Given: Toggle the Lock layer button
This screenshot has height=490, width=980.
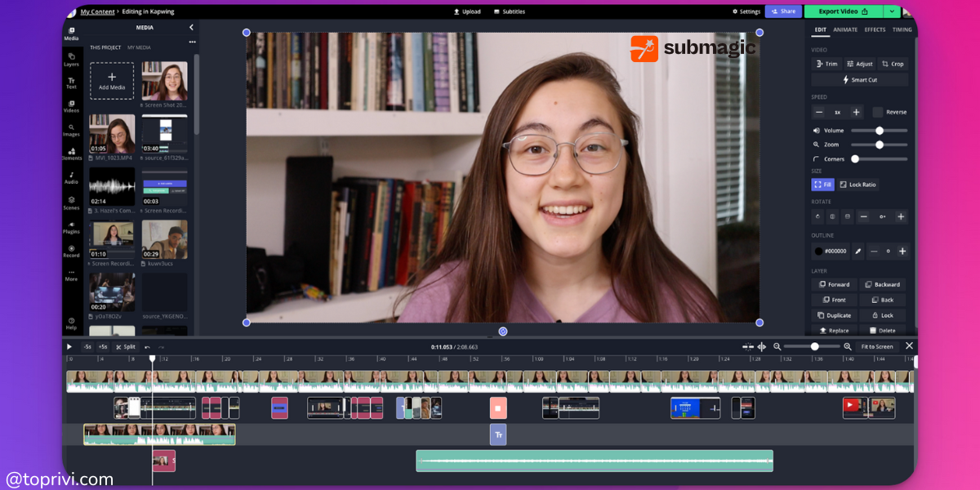Looking at the screenshot, I should [882, 315].
